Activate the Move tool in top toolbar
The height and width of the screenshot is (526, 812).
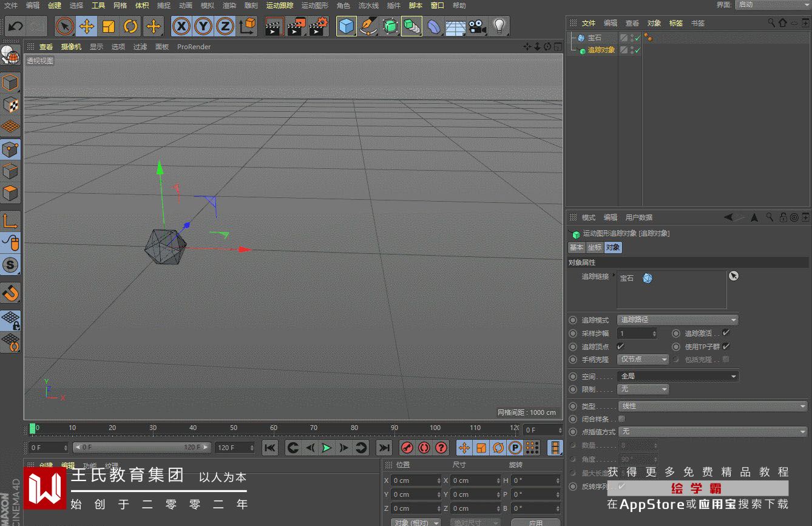[87, 26]
